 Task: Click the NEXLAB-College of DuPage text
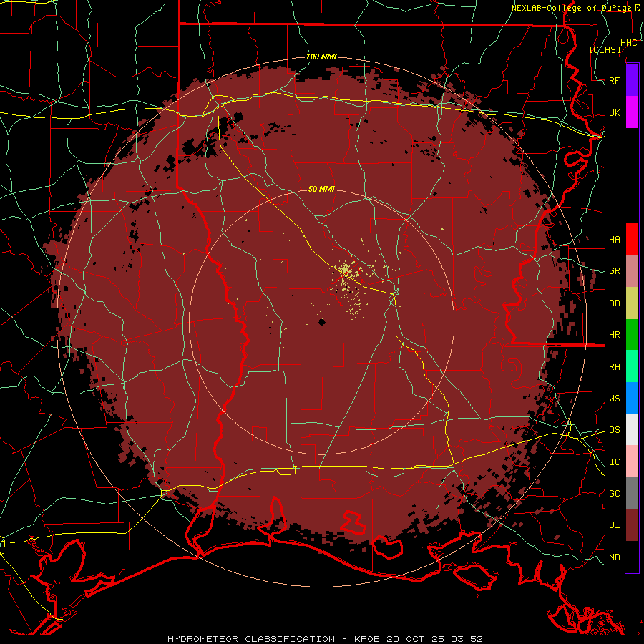(x=573, y=8)
